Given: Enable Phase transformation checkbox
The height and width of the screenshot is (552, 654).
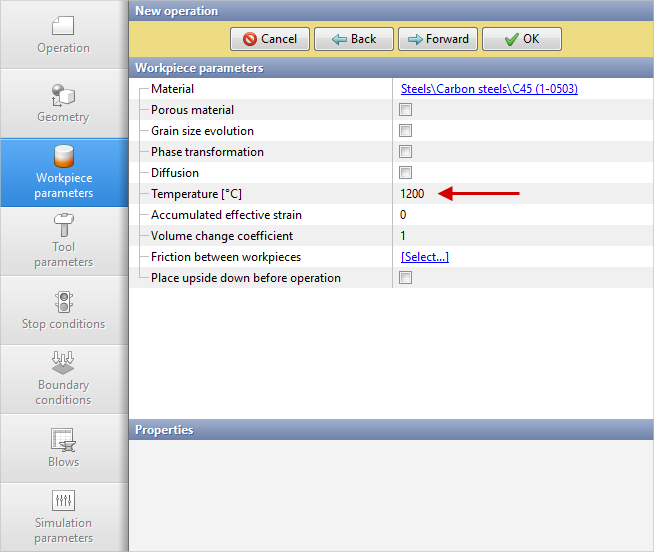Looking at the screenshot, I should click(x=406, y=152).
